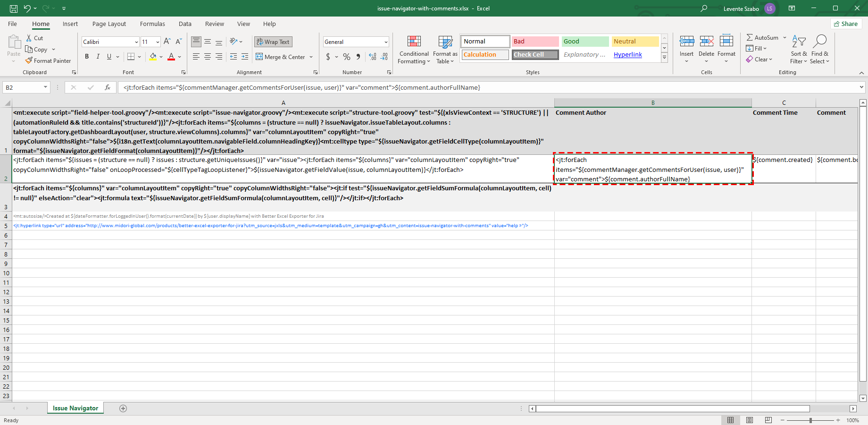
Task: Open the File menu
Action: click(13, 24)
